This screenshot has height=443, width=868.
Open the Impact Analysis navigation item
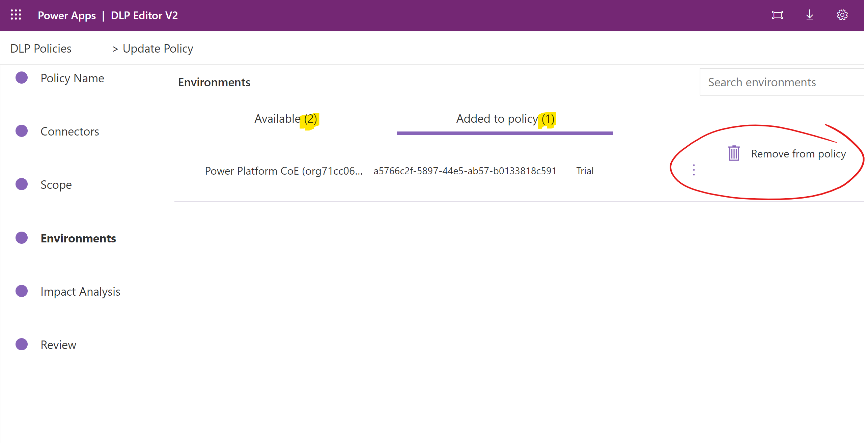[80, 291]
